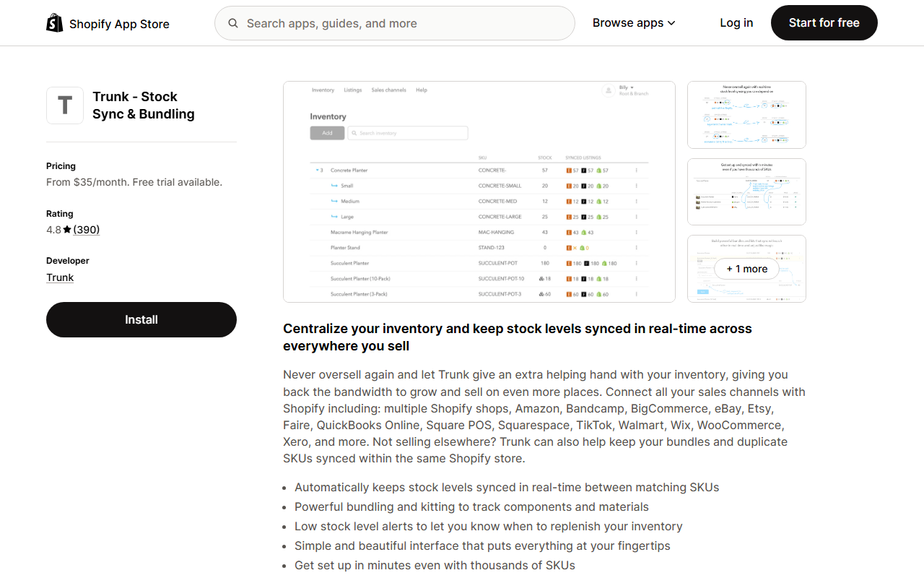Click the Automatically keeps stock levels synced bullet

coord(507,487)
